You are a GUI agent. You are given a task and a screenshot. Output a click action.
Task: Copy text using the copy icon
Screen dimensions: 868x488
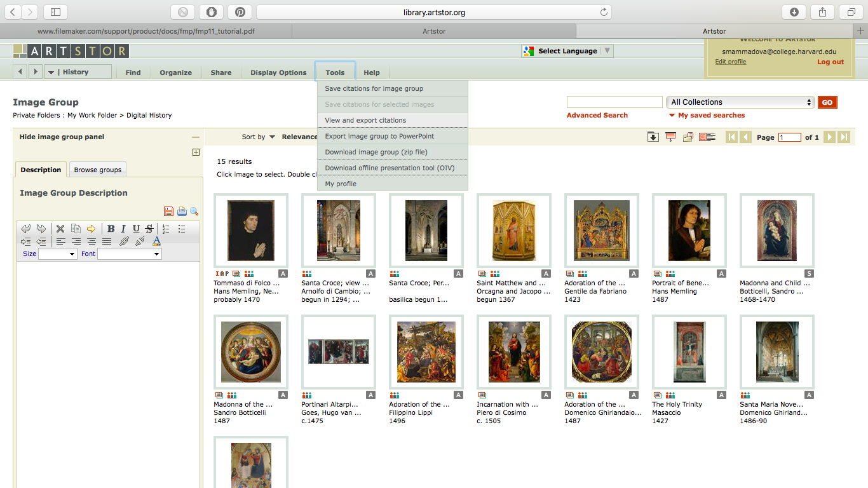point(76,229)
